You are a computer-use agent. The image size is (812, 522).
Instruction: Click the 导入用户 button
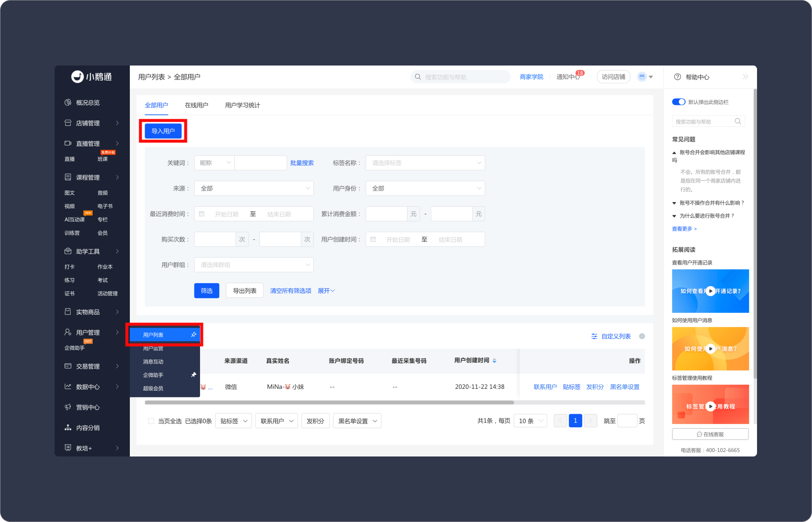tap(163, 131)
